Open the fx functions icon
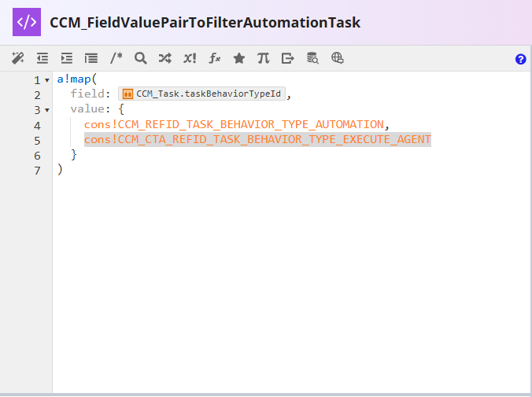The height and width of the screenshot is (397, 532). point(214,58)
